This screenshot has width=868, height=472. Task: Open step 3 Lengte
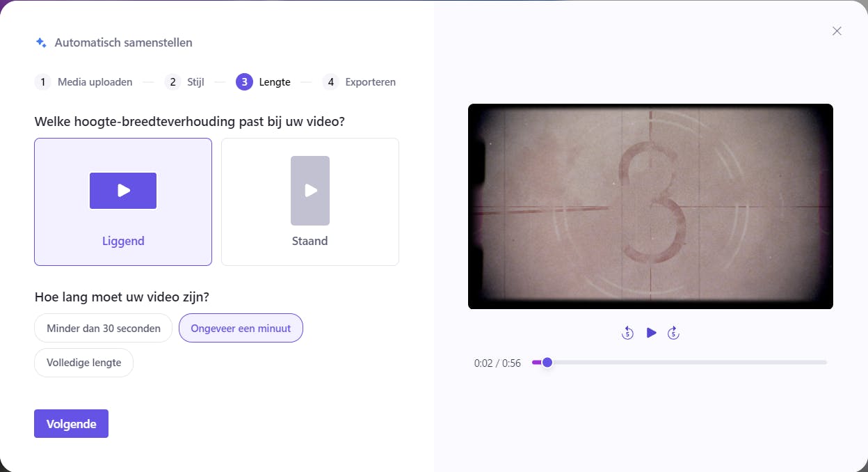coord(264,82)
